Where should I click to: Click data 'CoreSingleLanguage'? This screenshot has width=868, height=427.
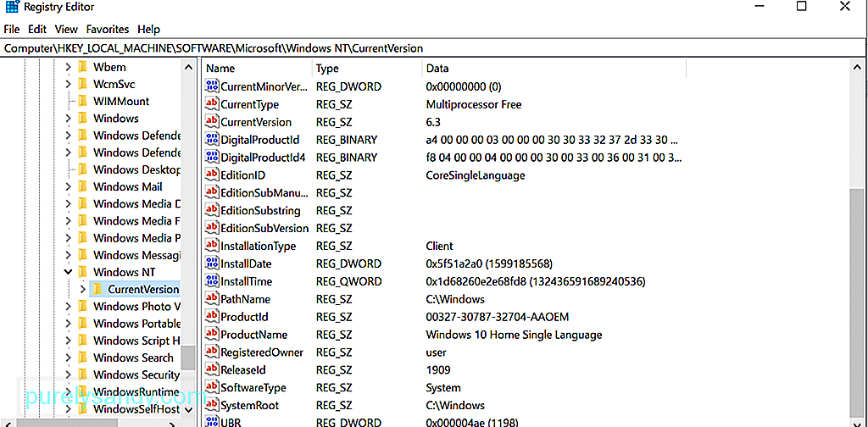(475, 175)
